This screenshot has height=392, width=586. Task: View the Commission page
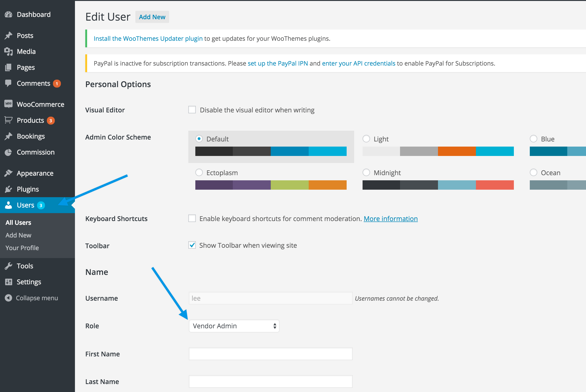36,152
